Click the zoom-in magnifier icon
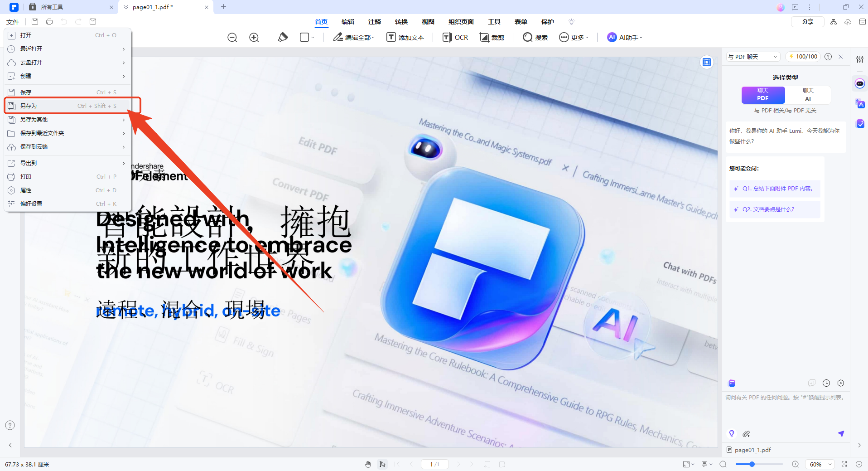 (x=254, y=37)
